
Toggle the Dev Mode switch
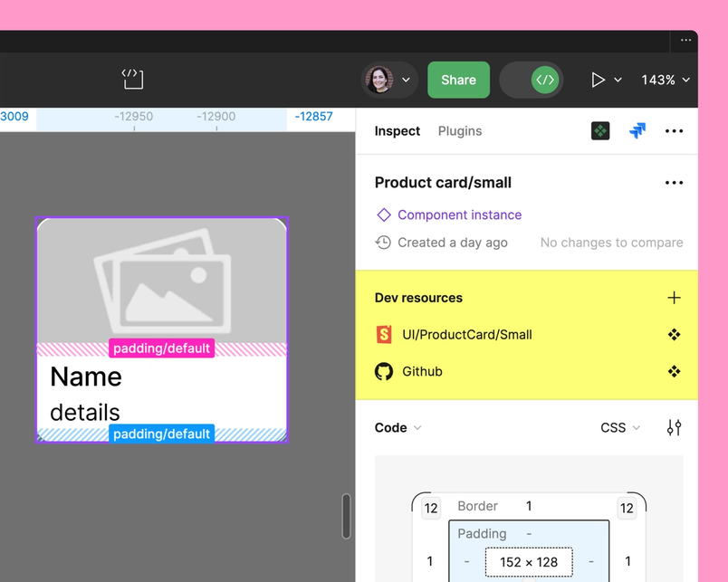[531, 80]
